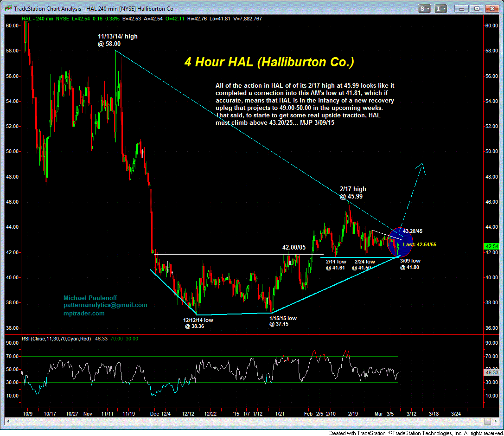This screenshot has width=504, height=436.
Task: Click the yellow 'Last: 42.54/55' label
Action: pos(420,244)
